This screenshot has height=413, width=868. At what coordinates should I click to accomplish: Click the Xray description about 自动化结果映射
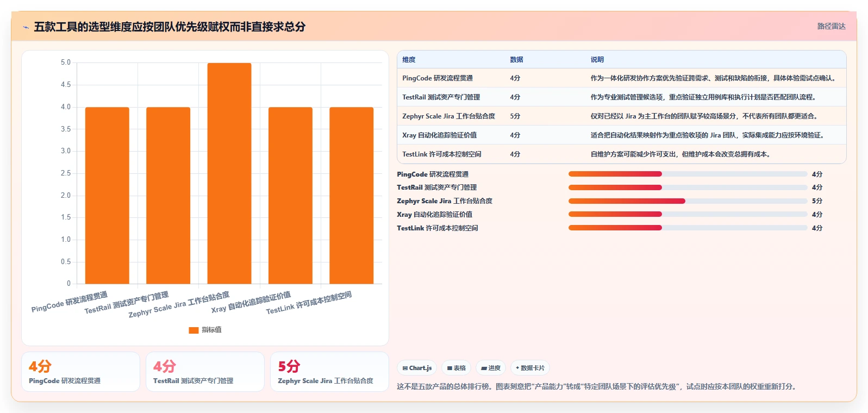707,135
